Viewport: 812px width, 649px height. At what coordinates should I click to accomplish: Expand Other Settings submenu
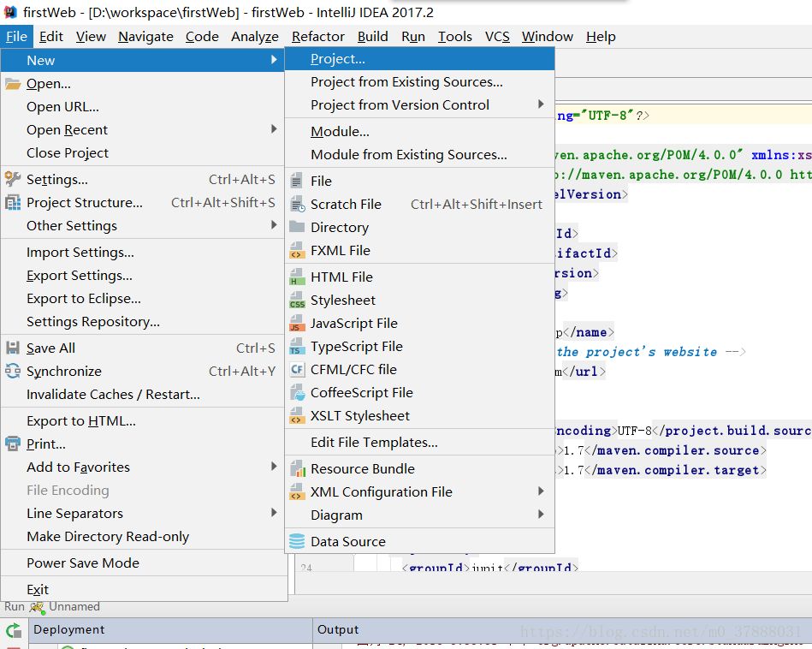pyautogui.click(x=274, y=224)
